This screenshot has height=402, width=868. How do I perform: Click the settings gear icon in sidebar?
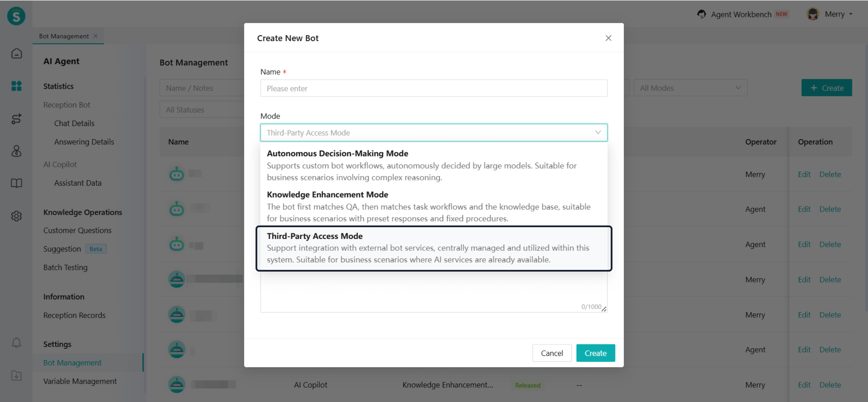pyautogui.click(x=16, y=216)
